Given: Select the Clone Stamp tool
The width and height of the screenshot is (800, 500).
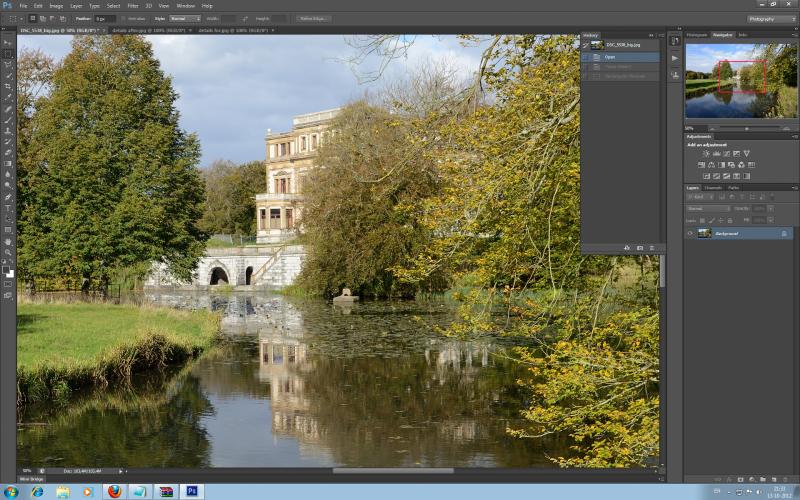Looking at the screenshot, I should [8, 131].
